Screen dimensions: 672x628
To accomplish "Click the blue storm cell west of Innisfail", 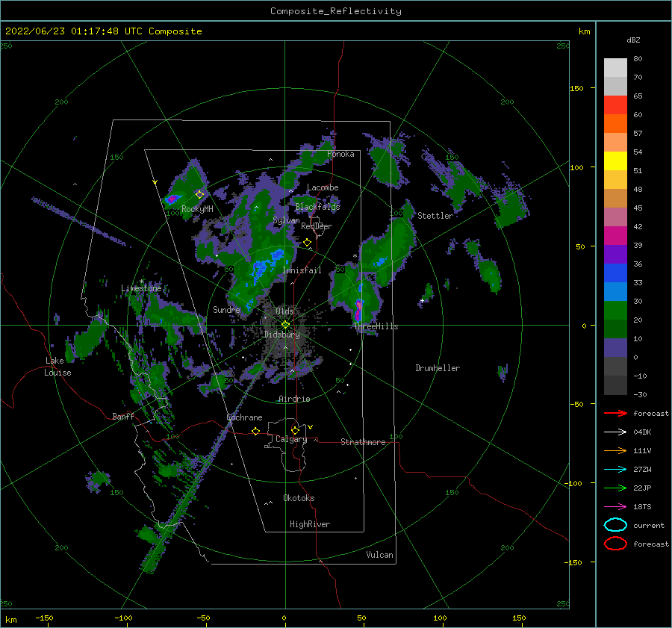I will [x=259, y=269].
